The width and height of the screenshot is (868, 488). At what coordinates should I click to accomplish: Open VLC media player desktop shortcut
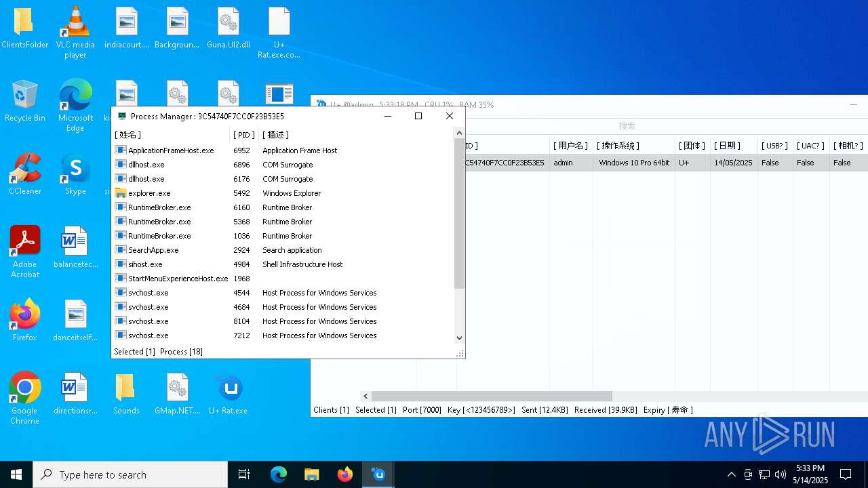tap(75, 33)
